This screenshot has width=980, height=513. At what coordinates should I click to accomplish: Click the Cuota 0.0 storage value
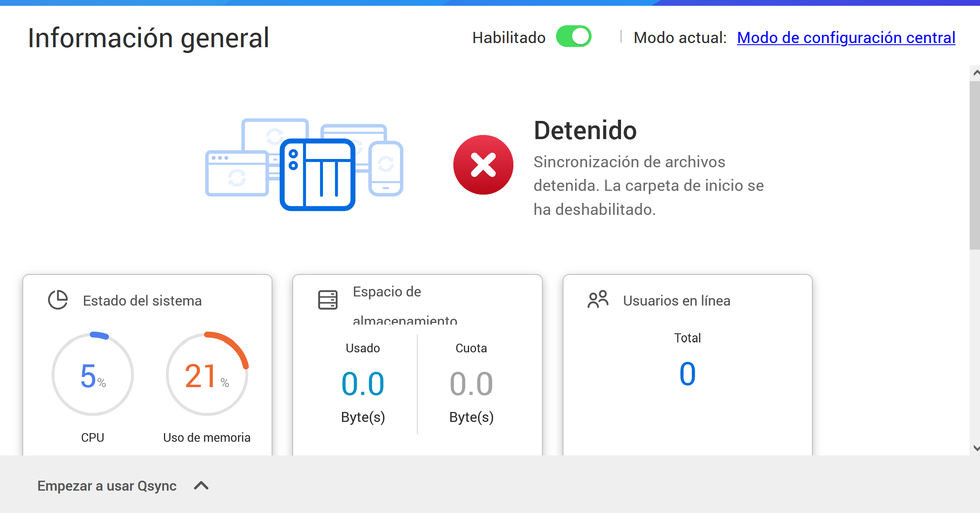click(x=471, y=383)
